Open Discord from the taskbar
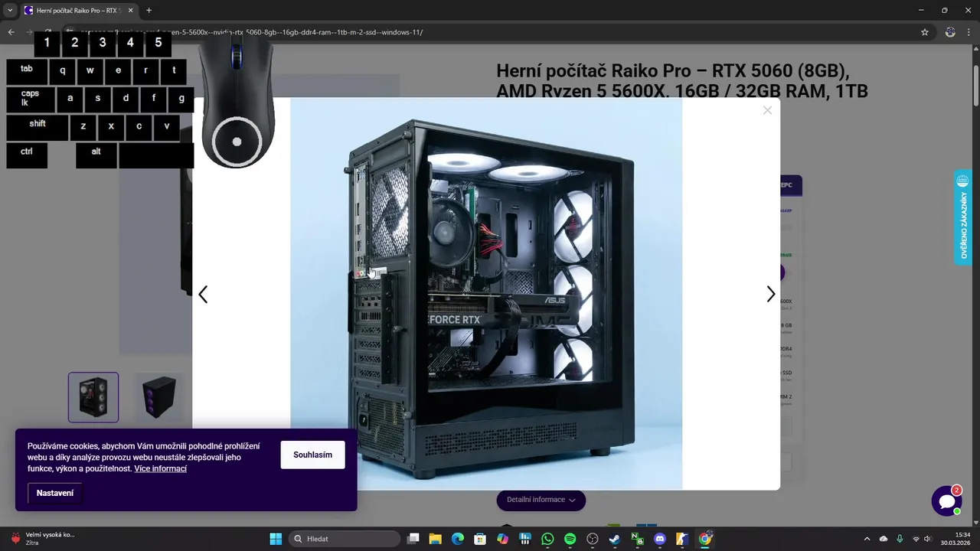 tap(660, 539)
